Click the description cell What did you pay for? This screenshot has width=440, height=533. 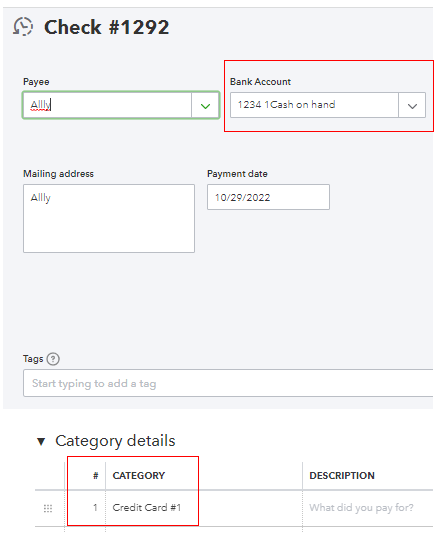(368, 508)
